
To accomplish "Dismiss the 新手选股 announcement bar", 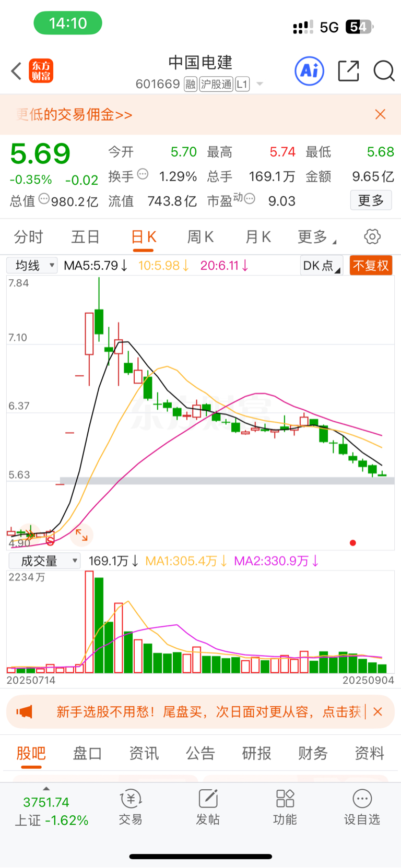I will coord(378,712).
